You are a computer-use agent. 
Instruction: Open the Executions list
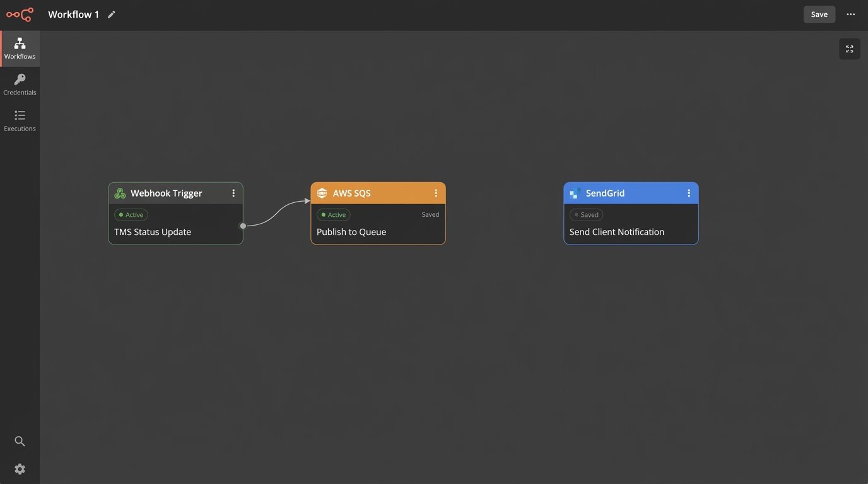pyautogui.click(x=20, y=120)
